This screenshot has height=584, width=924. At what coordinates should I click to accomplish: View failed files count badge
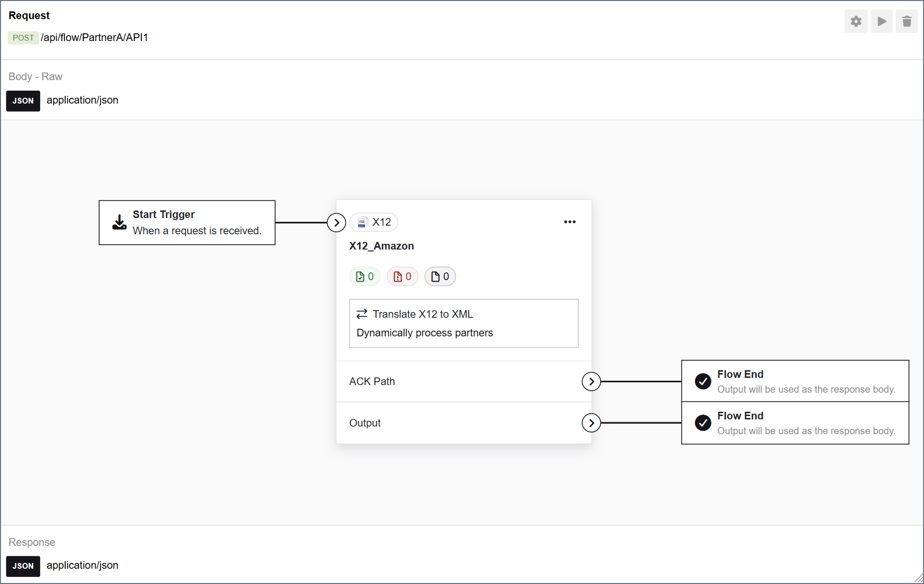(x=402, y=277)
